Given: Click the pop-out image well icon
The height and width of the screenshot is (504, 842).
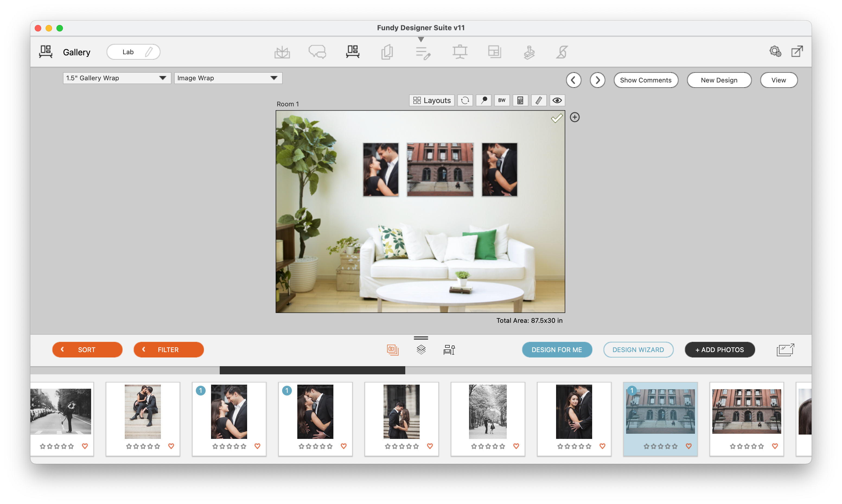Looking at the screenshot, I should [785, 349].
